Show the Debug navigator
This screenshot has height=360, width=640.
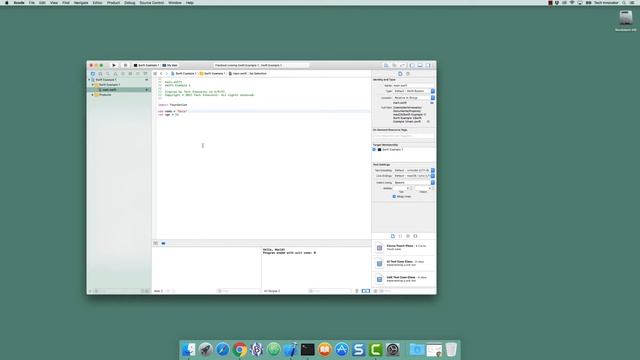point(130,74)
